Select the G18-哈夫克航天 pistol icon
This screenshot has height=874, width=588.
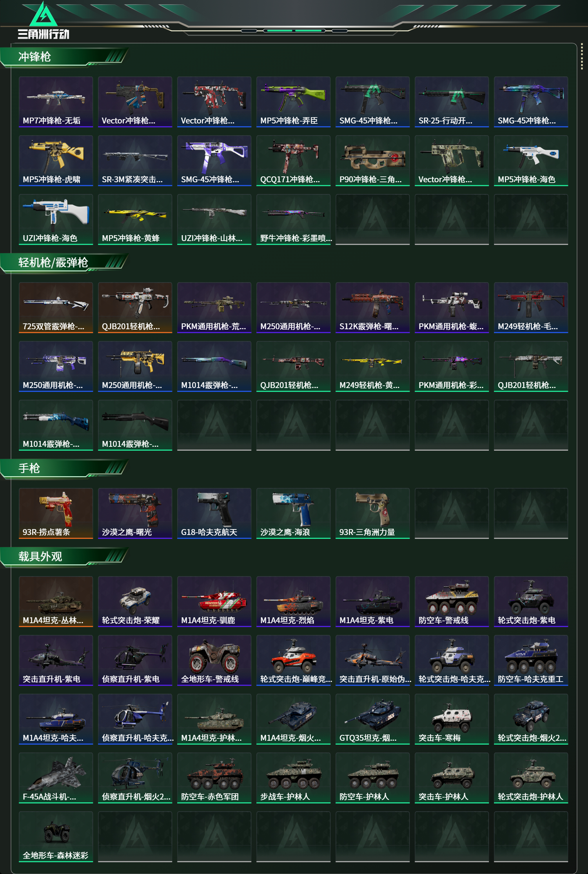(214, 513)
